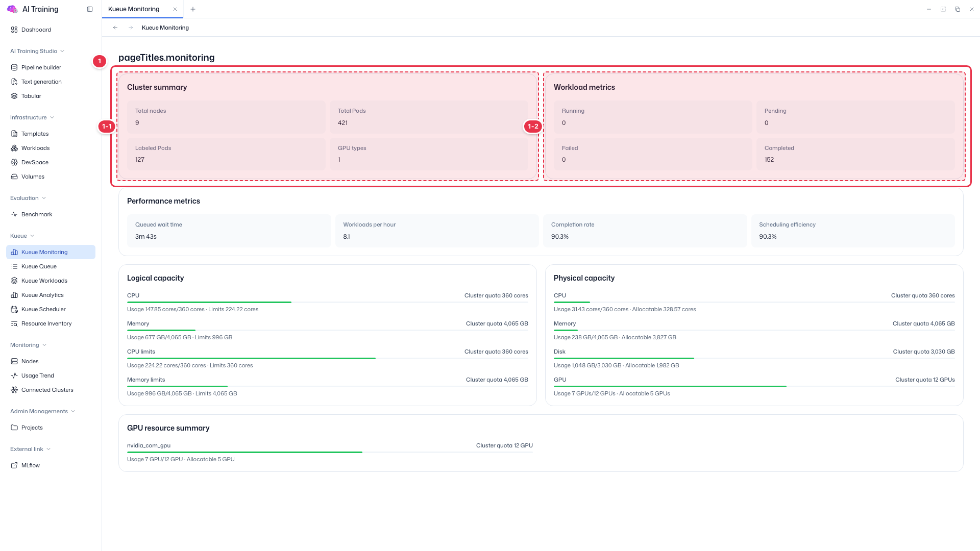This screenshot has height=551, width=980.
Task: Open Usage Trend in the sidebar
Action: (51, 375)
